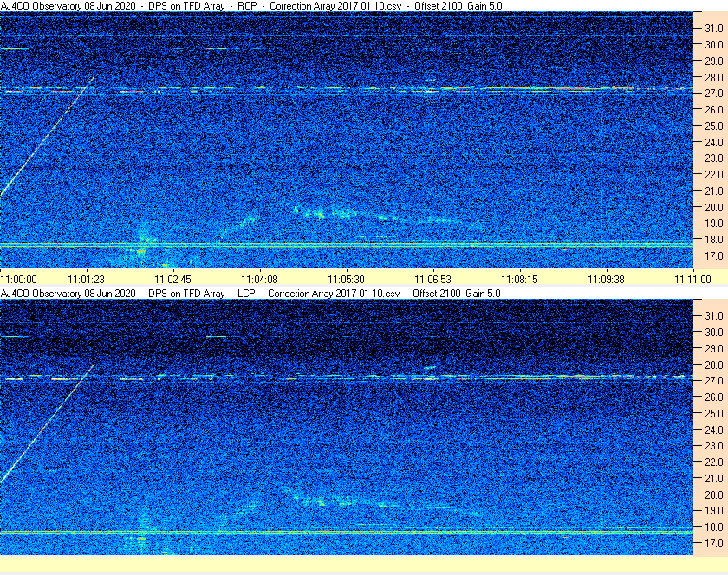Select the 29.0 frequency label in LCP panel
The height and width of the screenshot is (575, 728).
(714, 348)
